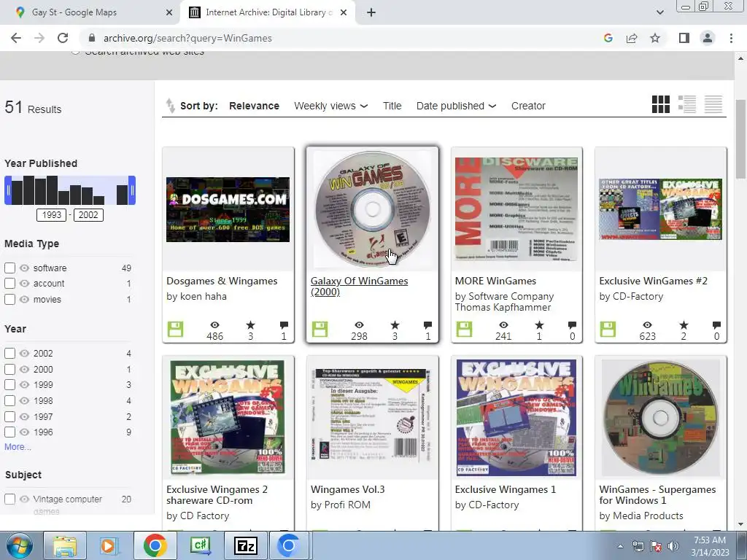747x560 pixels.
Task: Open WinGames - Supergames for Windows 1
Action: pos(657,495)
